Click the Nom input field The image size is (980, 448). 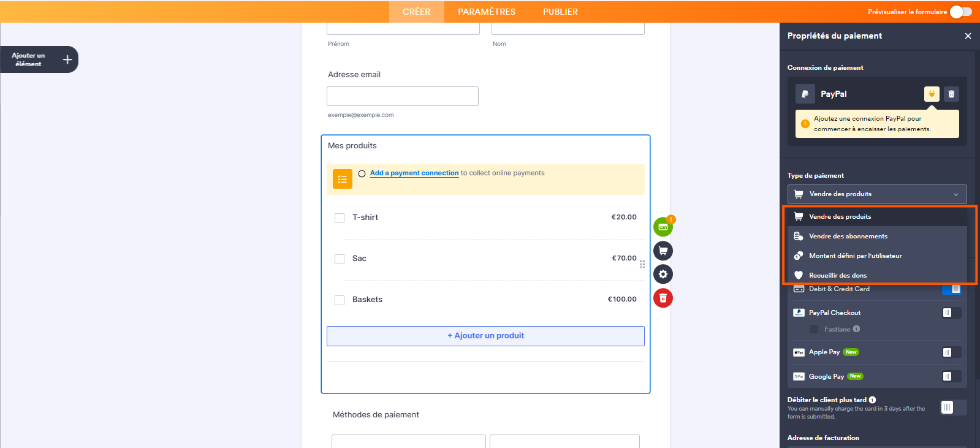(568, 29)
